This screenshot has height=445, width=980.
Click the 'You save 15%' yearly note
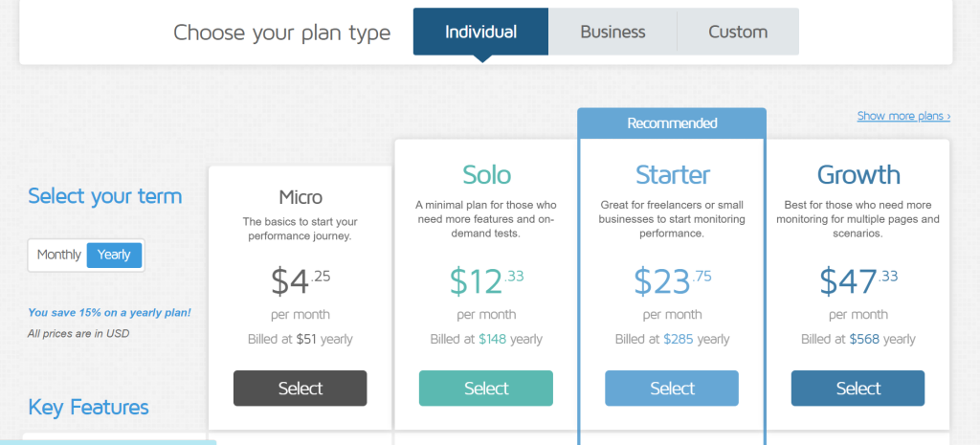pyautogui.click(x=109, y=313)
